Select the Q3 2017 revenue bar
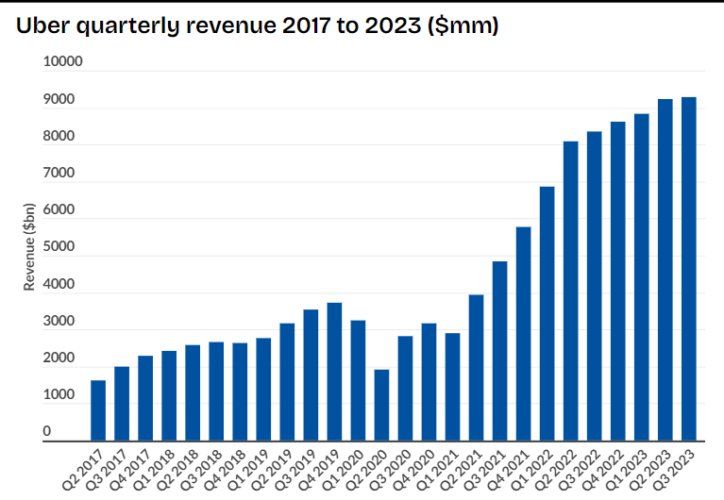The image size is (724, 500). point(122,404)
